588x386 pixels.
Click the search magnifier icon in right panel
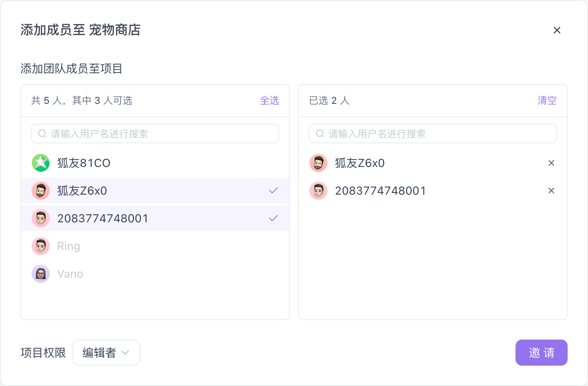[x=320, y=134]
